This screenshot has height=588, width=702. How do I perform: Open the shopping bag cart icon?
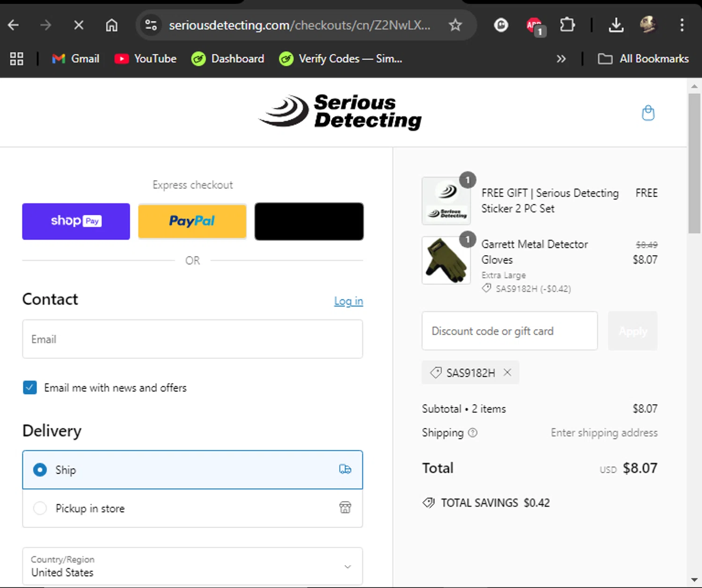(x=648, y=113)
